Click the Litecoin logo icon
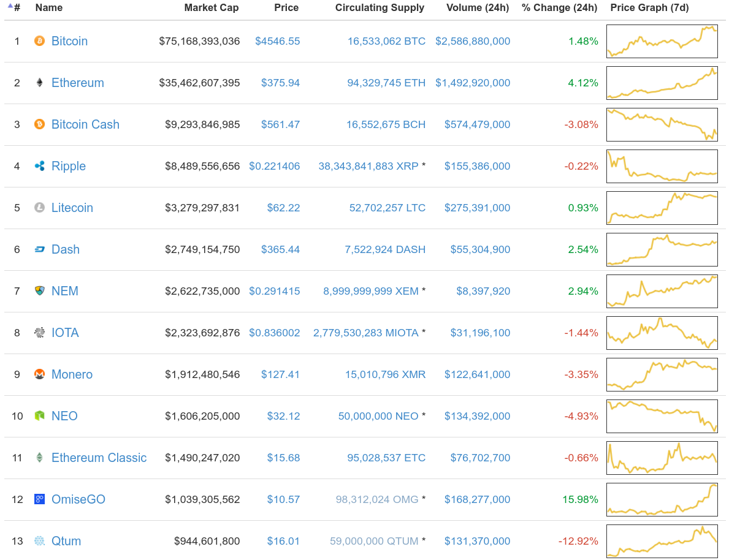The image size is (729, 560). pos(39,207)
